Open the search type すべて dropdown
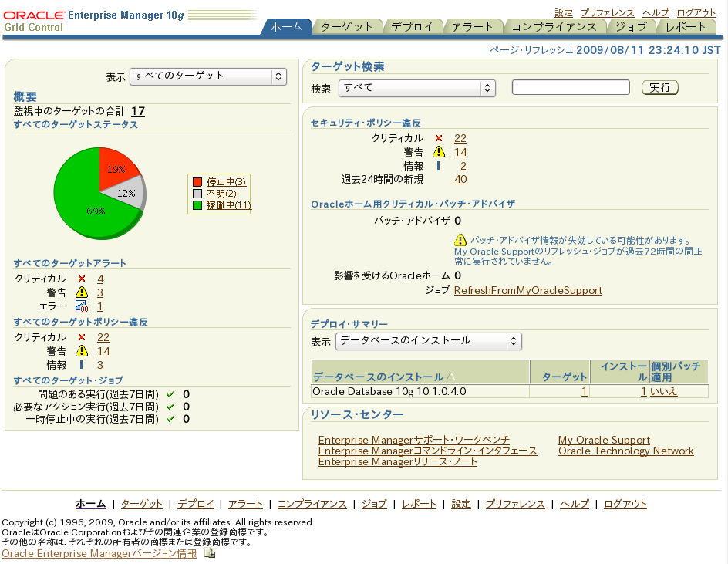Image resolution: width=728 pixels, height=564 pixels. [x=417, y=88]
